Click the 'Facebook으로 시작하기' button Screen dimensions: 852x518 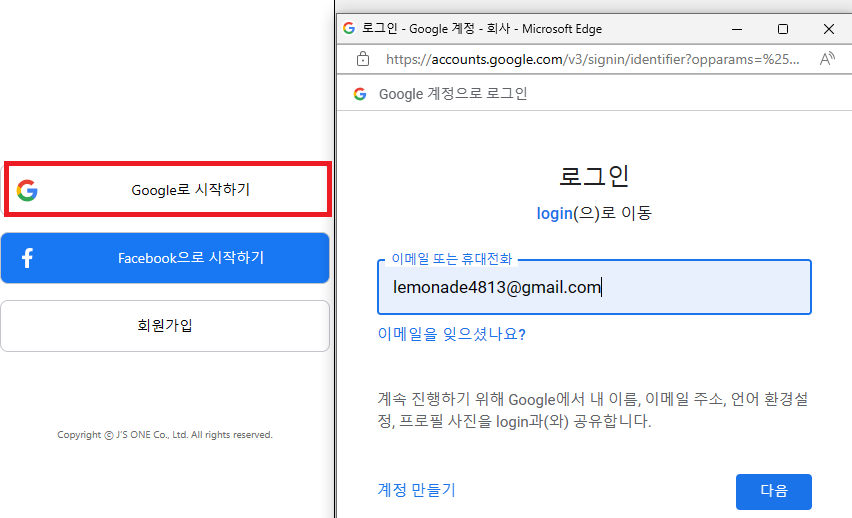click(165, 258)
